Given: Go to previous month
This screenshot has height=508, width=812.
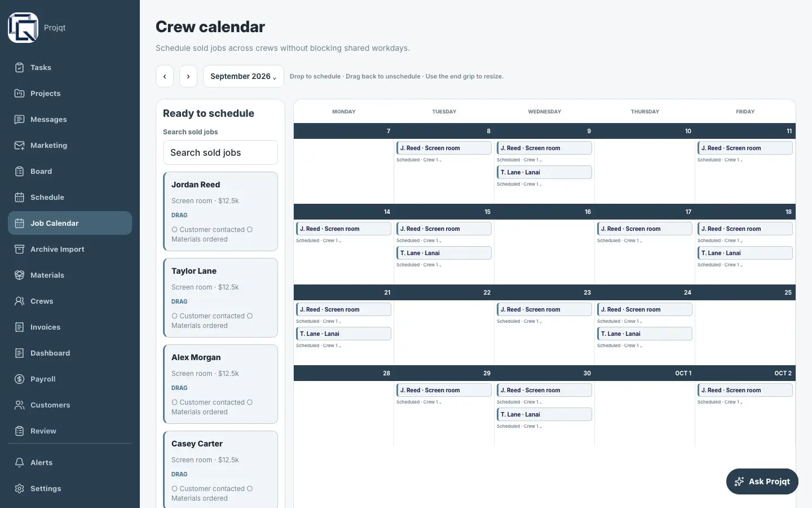Looking at the screenshot, I should click(165, 76).
